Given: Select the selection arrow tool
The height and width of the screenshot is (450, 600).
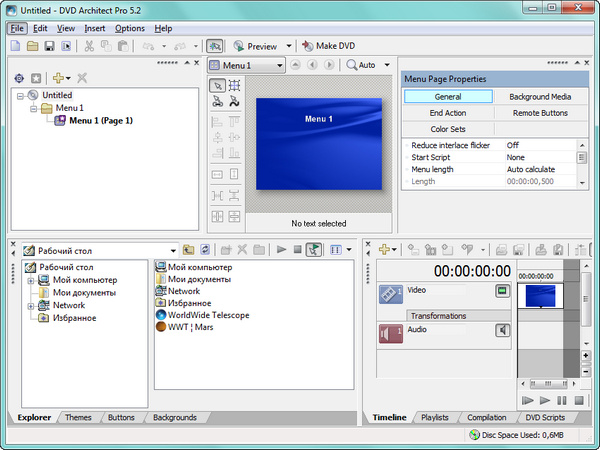Looking at the screenshot, I should point(217,85).
